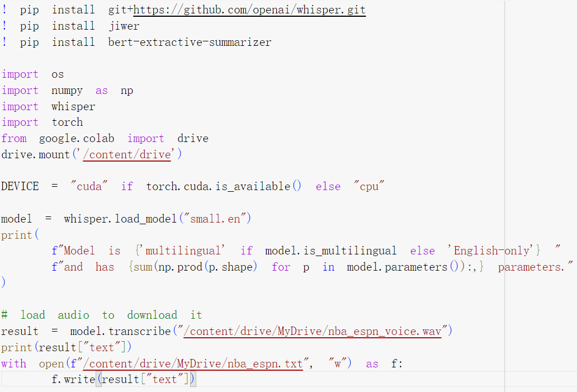Viewport: 577px width, 392px height.
Task: Open the github.com/openai/whisper.git URL
Action: (249, 10)
